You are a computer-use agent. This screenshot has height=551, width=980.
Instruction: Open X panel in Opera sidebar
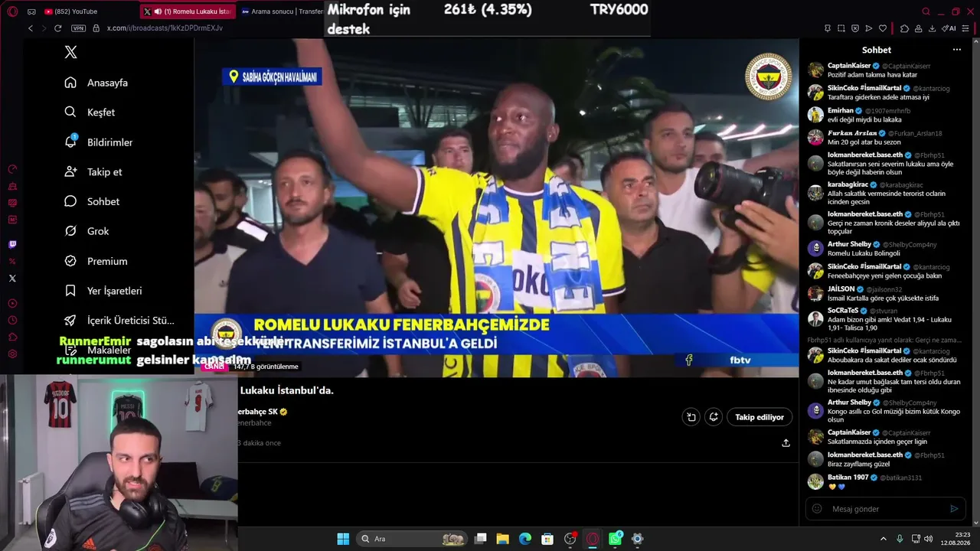pyautogui.click(x=12, y=279)
